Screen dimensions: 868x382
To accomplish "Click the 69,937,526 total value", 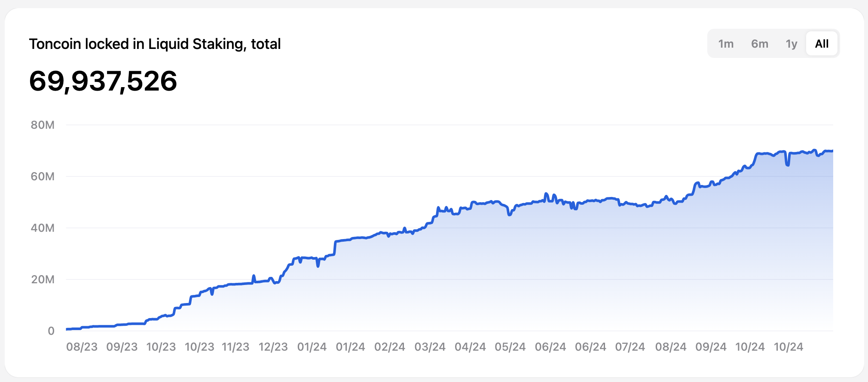I will pos(103,81).
